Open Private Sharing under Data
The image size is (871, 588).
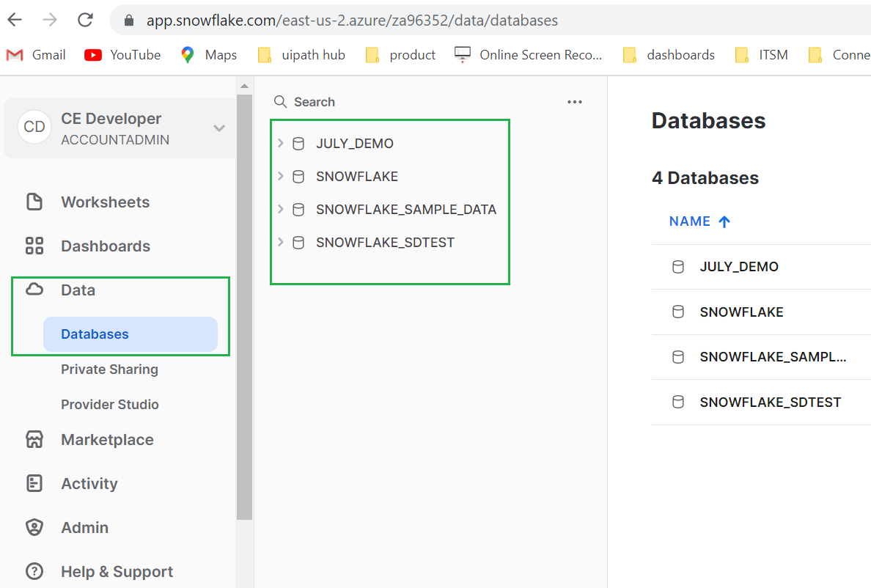pos(109,370)
